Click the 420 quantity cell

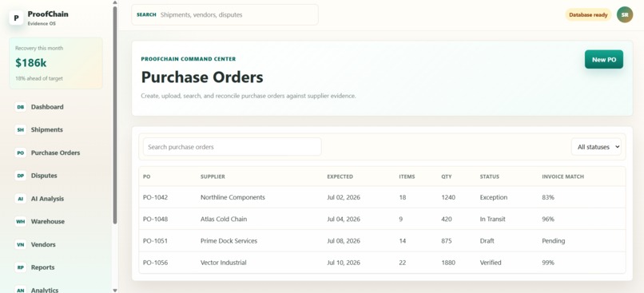[x=447, y=219]
